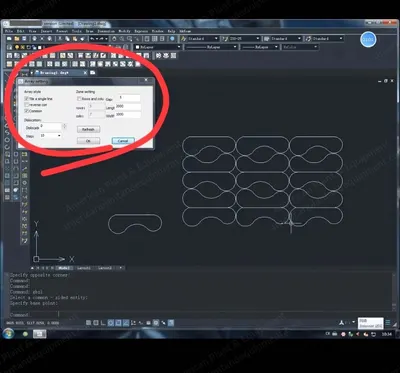Switch to the Model layout tab

pyautogui.click(x=65, y=268)
